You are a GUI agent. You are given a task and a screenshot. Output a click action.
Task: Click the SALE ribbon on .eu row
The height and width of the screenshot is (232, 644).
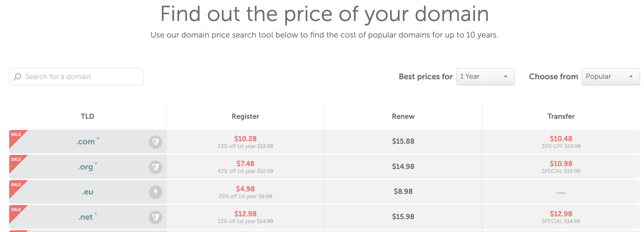click(16, 185)
